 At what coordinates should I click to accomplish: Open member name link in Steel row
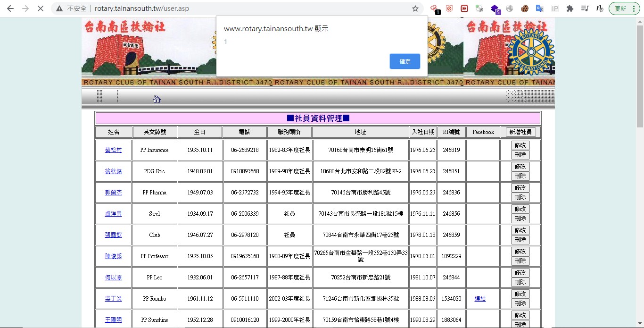pyautogui.click(x=113, y=214)
